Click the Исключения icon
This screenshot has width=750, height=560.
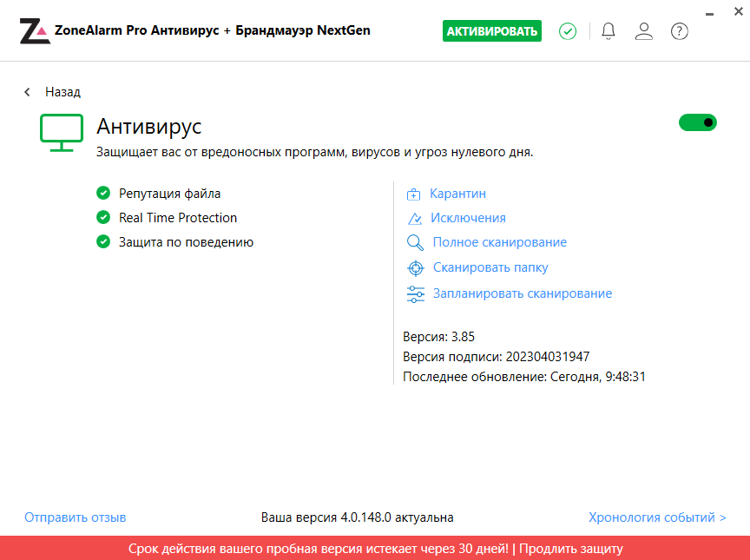coord(415,219)
